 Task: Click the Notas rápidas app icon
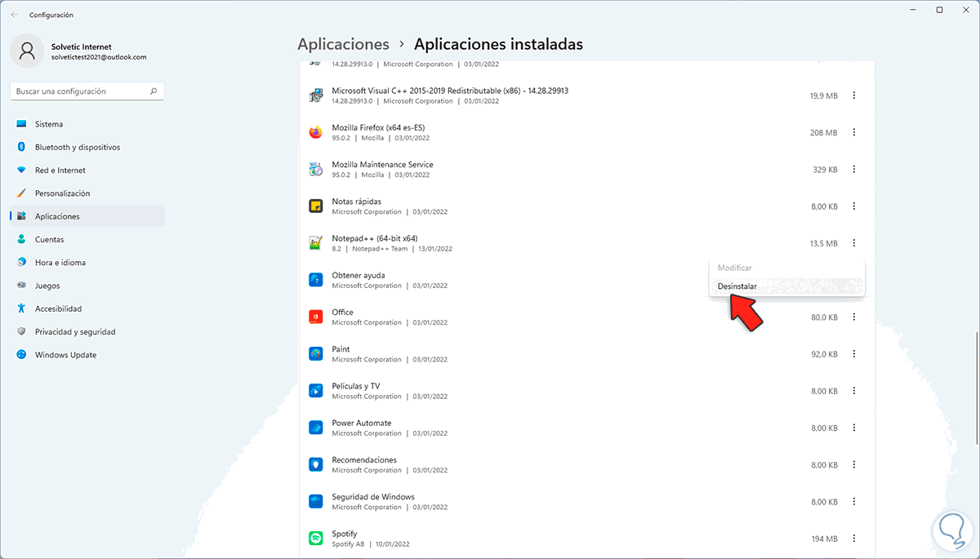coord(316,206)
